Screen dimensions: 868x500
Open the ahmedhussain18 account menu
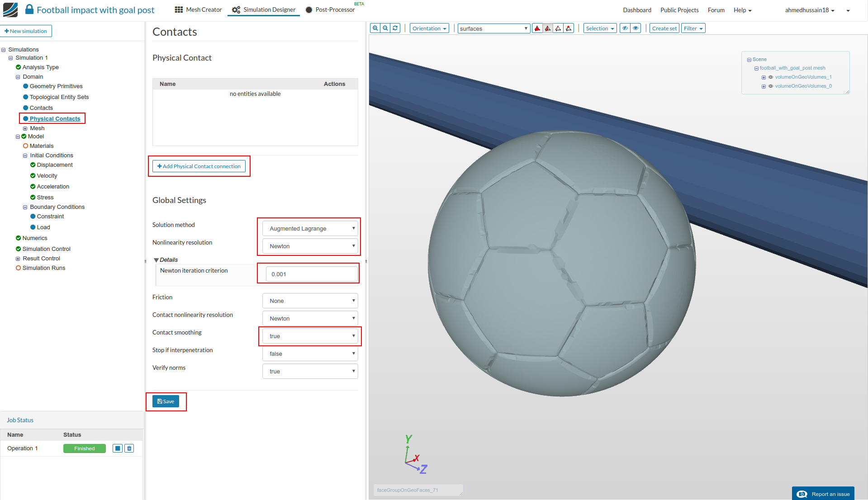point(810,10)
